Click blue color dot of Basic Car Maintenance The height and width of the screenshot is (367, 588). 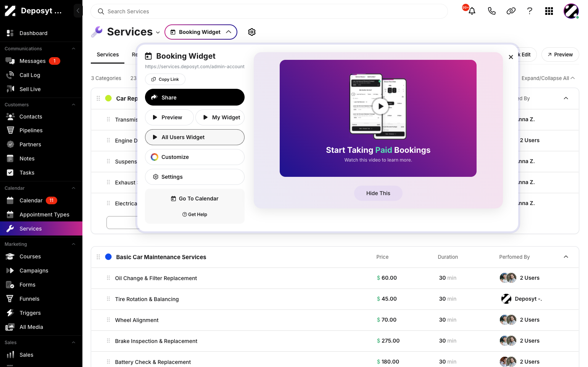108,257
